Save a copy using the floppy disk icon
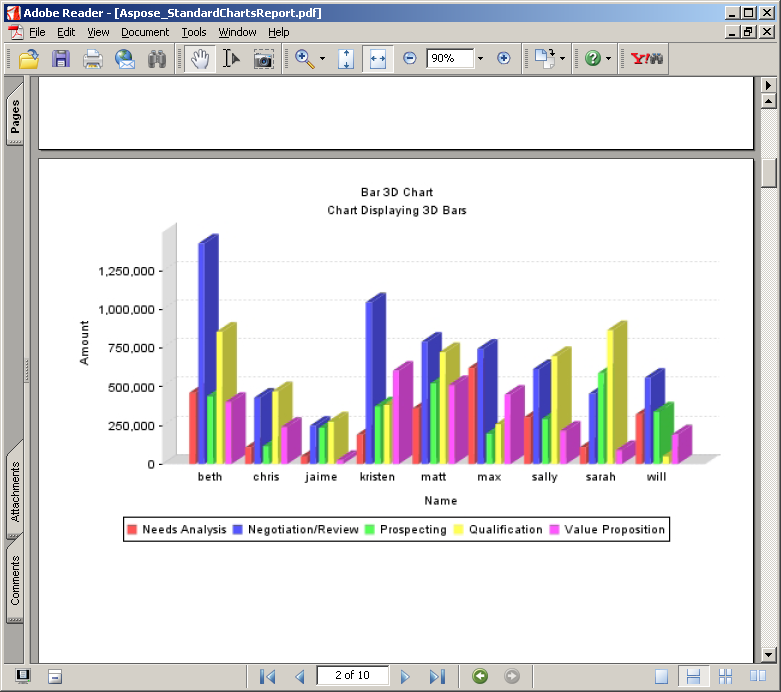This screenshot has width=781, height=692. tap(61, 59)
